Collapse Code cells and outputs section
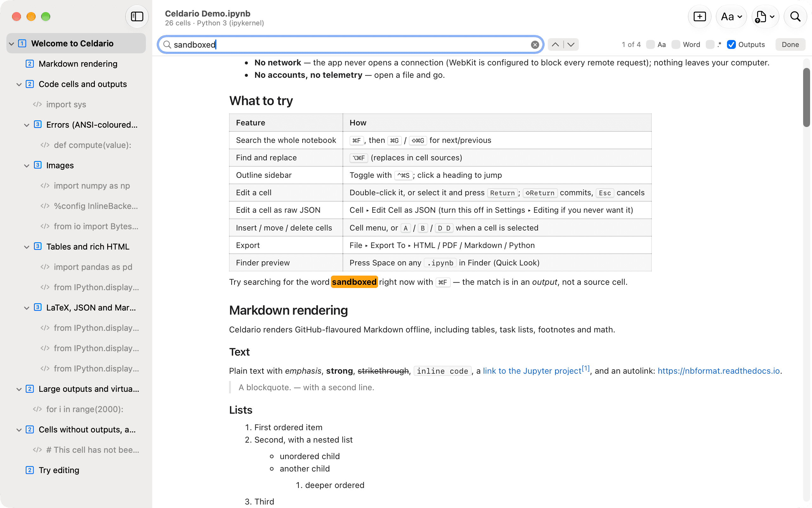Screen dimensions: 812x508 tap(19, 84)
